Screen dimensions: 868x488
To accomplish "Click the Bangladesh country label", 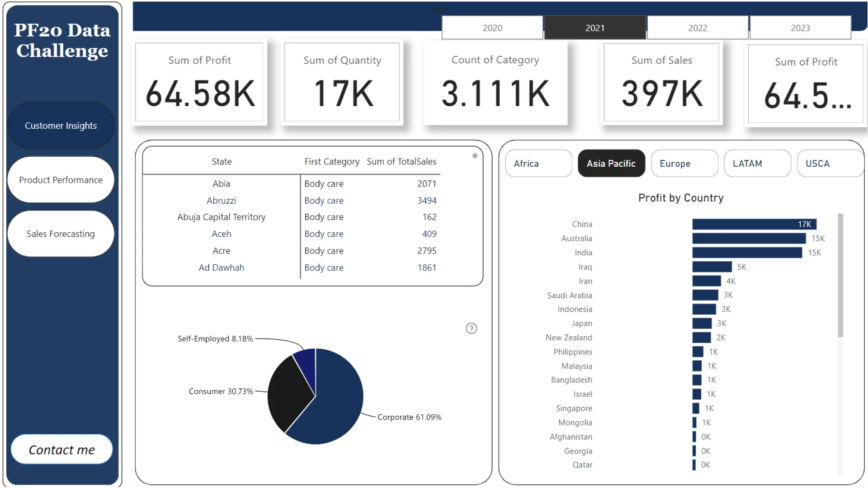I will [571, 380].
